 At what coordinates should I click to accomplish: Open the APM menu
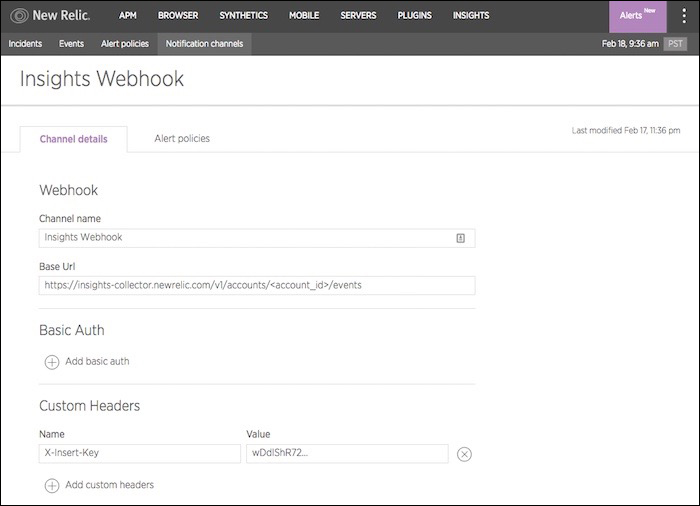[x=128, y=16]
